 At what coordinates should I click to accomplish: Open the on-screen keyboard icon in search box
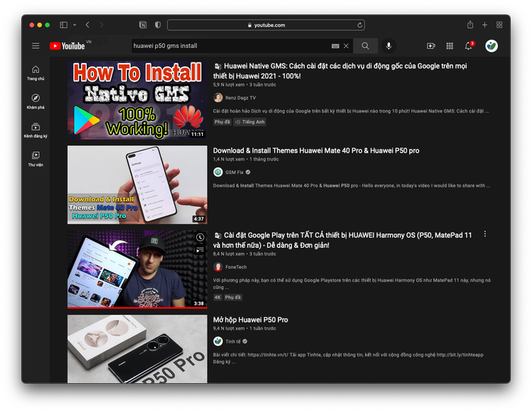click(x=335, y=46)
